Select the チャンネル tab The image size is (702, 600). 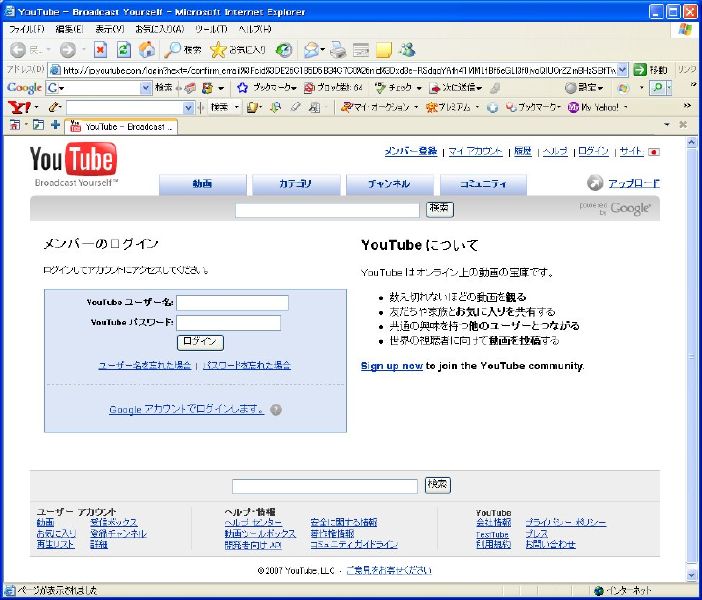pos(388,184)
